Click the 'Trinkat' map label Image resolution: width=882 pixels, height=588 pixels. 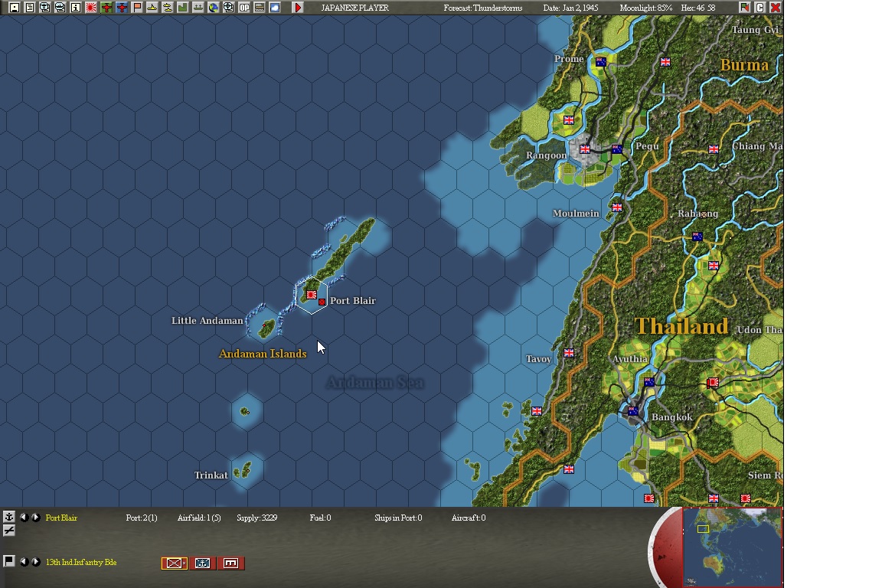pyautogui.click(x=211, y=475)
